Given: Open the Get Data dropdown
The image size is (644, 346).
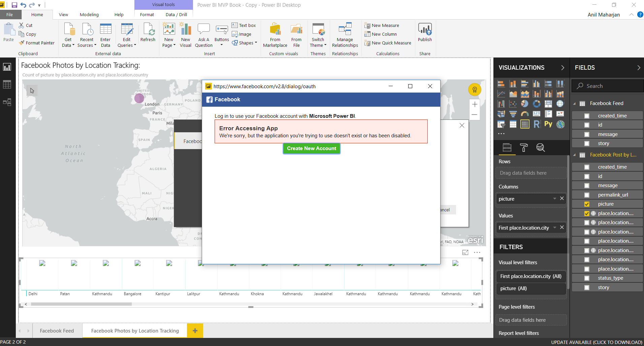Looking at the screenshot, I should coord(68,42).
